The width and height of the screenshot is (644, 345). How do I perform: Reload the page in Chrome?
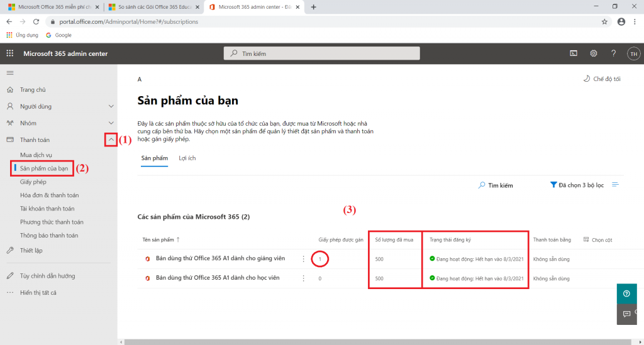coord(36,22)
